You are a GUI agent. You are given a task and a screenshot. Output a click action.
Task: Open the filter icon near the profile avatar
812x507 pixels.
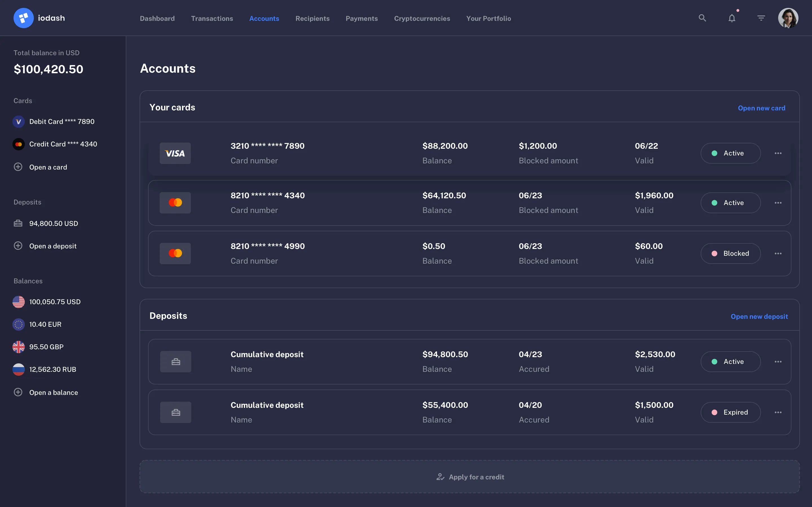point(761,18)
